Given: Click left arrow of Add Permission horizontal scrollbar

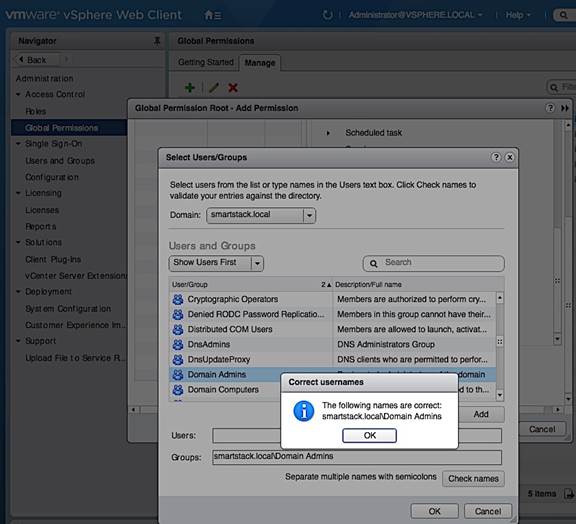Looking at the screenshot, I should coord(133,409).
